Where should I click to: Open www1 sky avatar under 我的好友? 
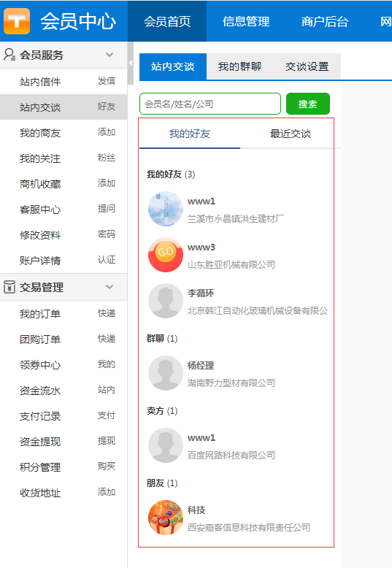point(166,209)
